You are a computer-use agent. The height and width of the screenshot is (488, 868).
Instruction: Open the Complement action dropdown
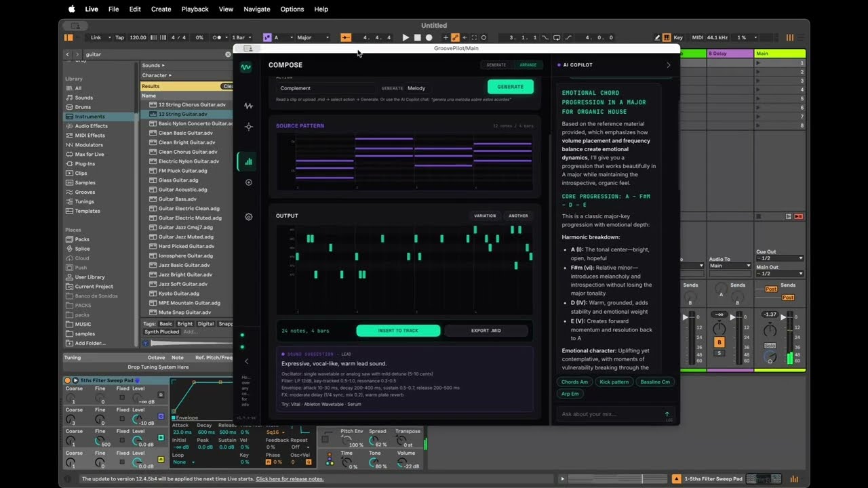[326, 88]
